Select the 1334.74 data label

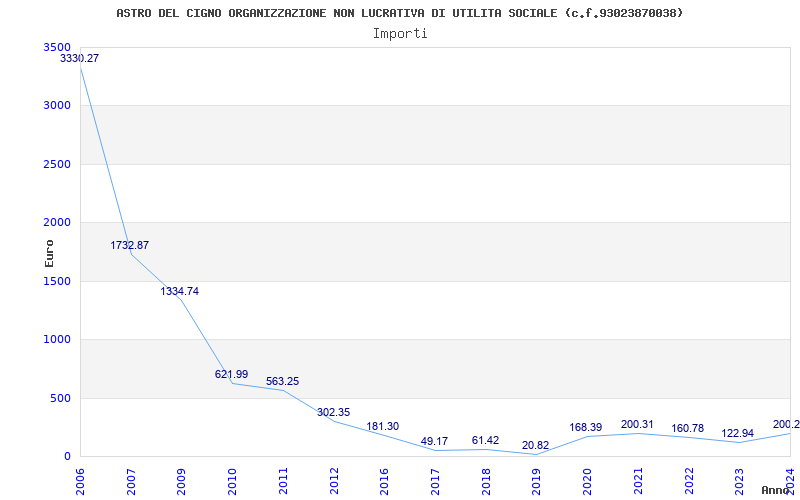point(180,291)
